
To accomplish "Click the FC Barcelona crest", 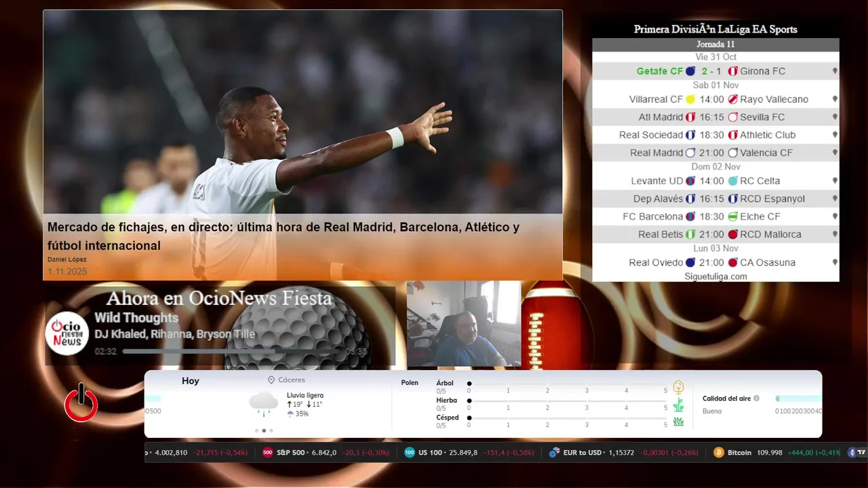I will [690, 217].
